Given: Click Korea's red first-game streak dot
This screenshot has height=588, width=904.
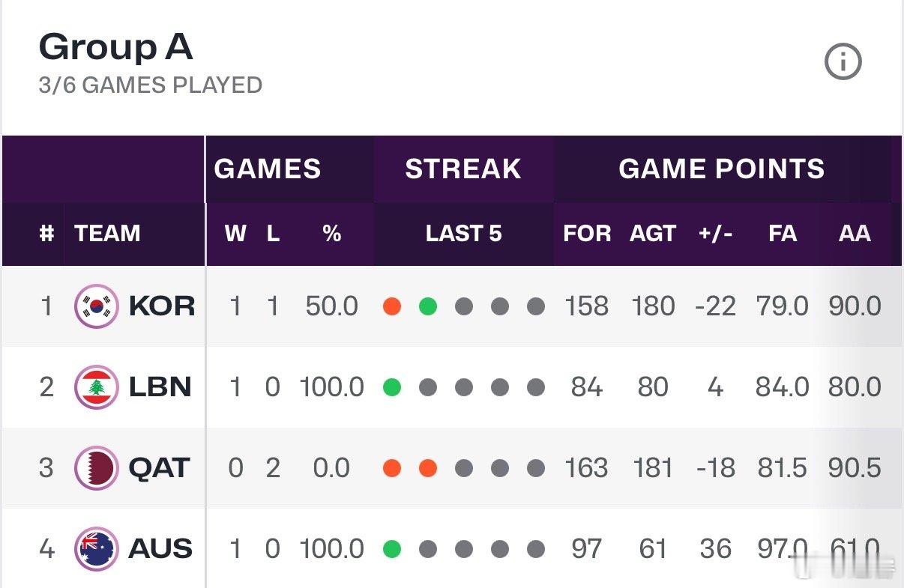Looking at the screenshot, I should 392,306.
